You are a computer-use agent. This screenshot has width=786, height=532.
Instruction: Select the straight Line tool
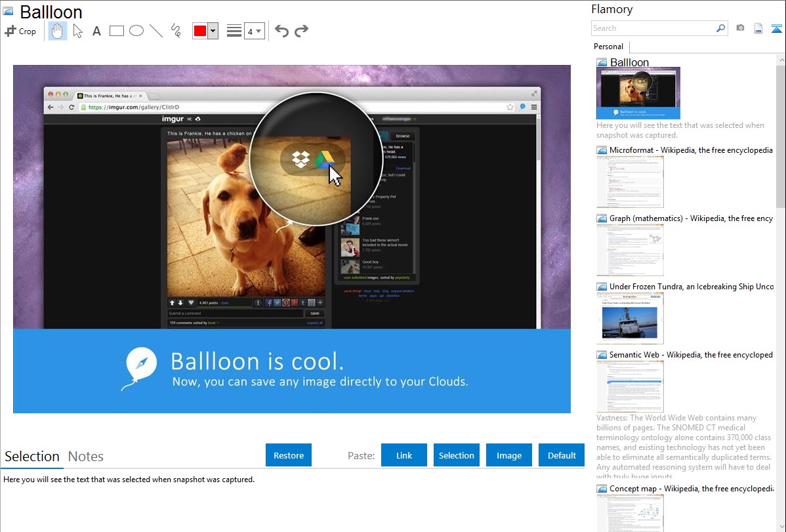click(156, 31)
